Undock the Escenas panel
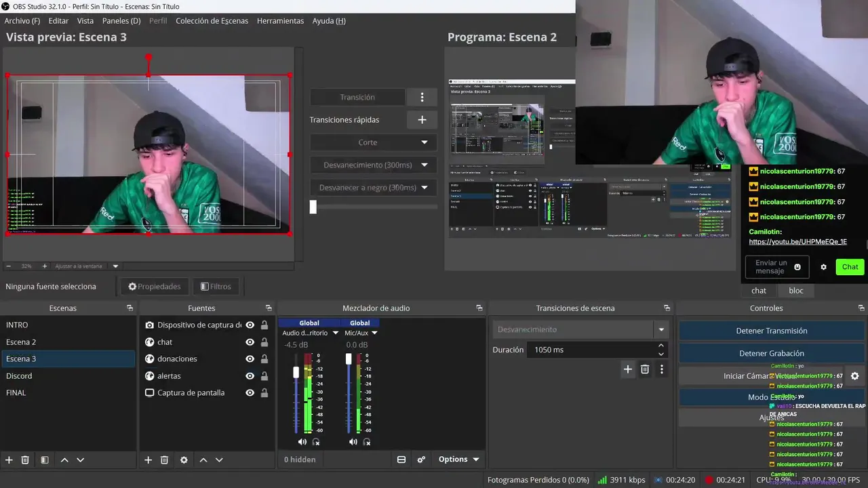868x488 pixels. (130, 308)
